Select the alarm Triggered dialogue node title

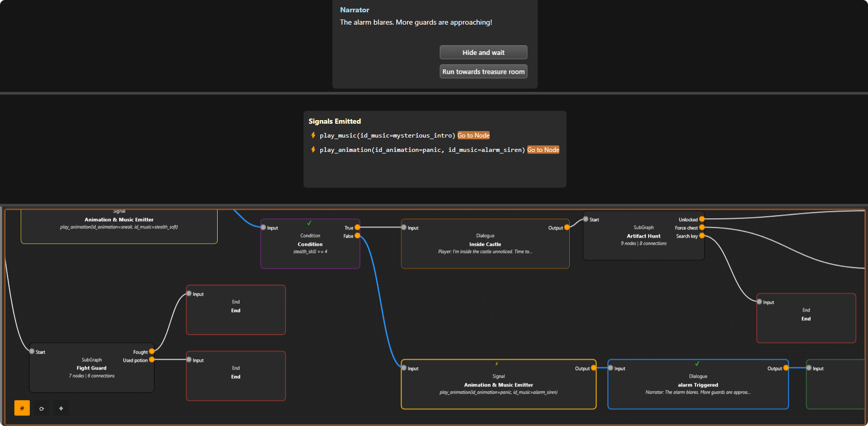tap(698, 385)
